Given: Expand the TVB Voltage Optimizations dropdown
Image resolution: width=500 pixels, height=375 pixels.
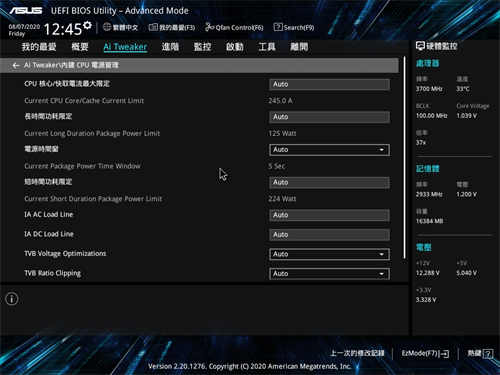Looking at the screenshot, I should pyautogui.click(x=329, y=254).
